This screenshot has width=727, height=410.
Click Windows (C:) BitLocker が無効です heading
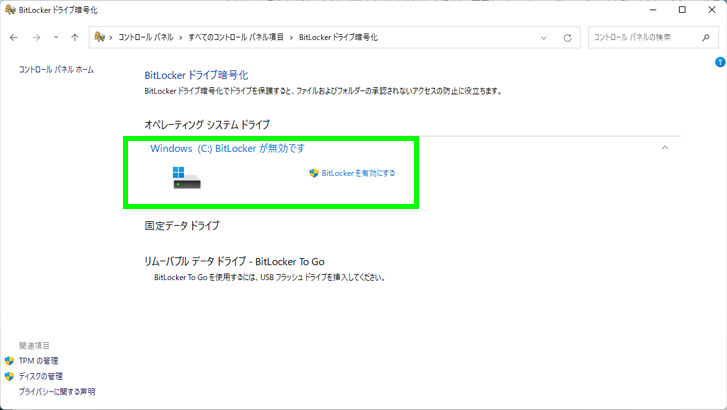coord(227,148)
